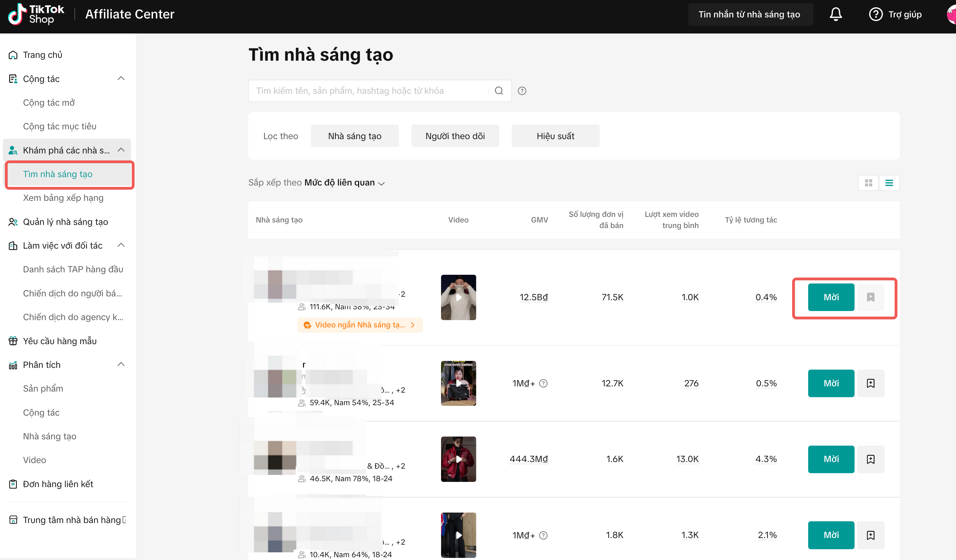
Task: Open the Người theo dõi filter
Action: tap(455, 136)
